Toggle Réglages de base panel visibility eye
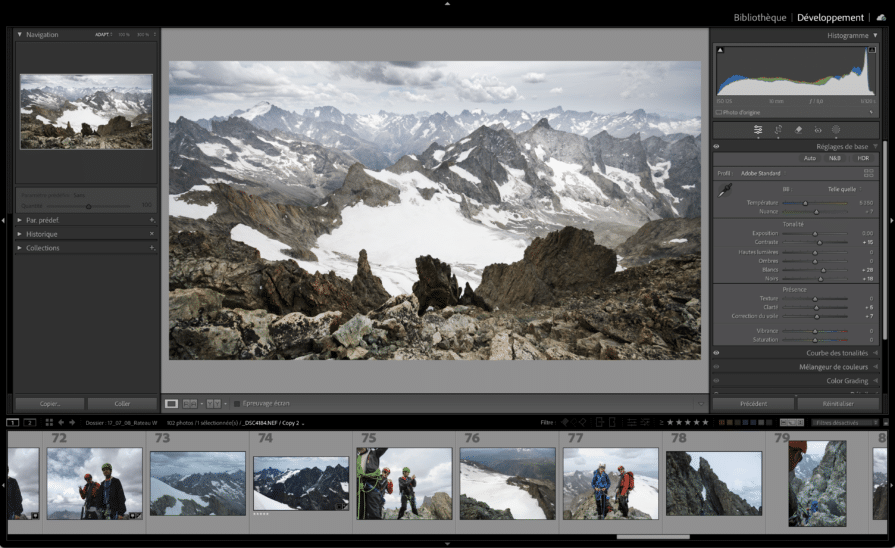 pos(717,146)
